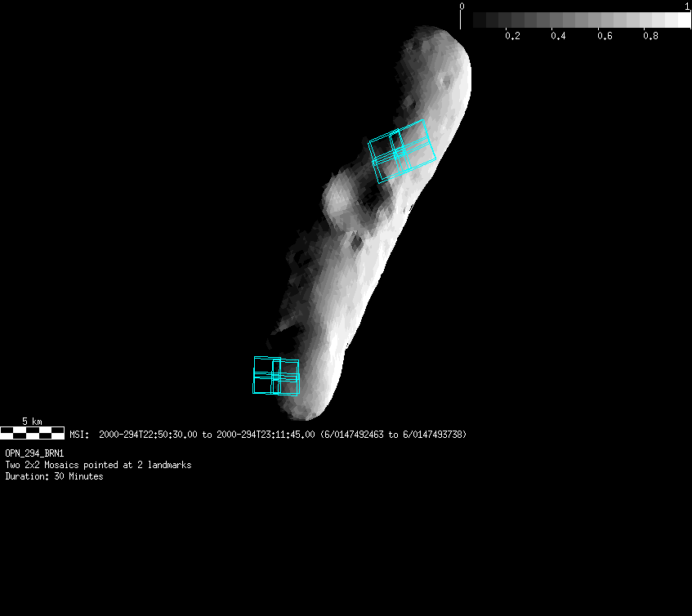Click the 'Duration: 30 Minutes' text
The width and height of the screenshot is (692, 616).
(54, 476)
